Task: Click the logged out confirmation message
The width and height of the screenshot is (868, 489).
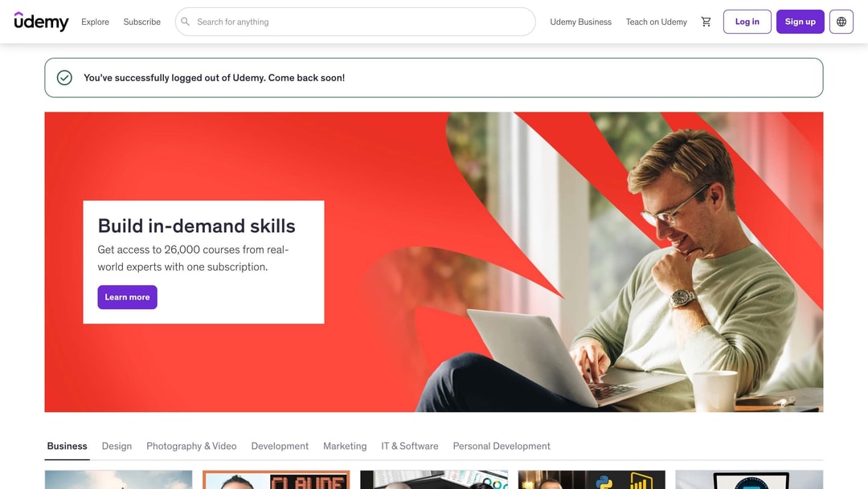Action: point(215,77)
